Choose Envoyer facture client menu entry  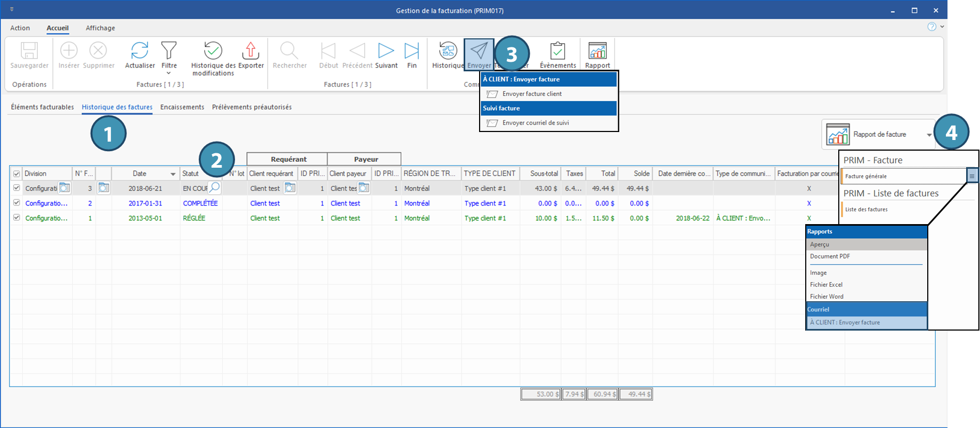tap(532, 94)
